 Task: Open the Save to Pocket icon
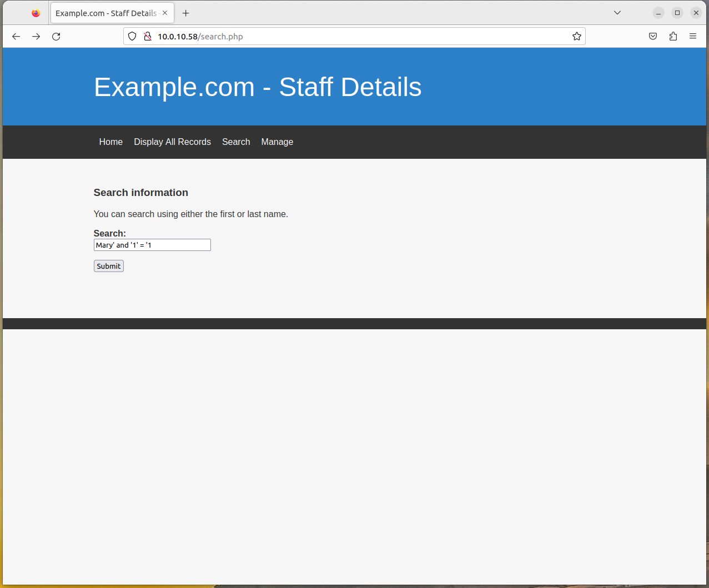coord(653,37)
